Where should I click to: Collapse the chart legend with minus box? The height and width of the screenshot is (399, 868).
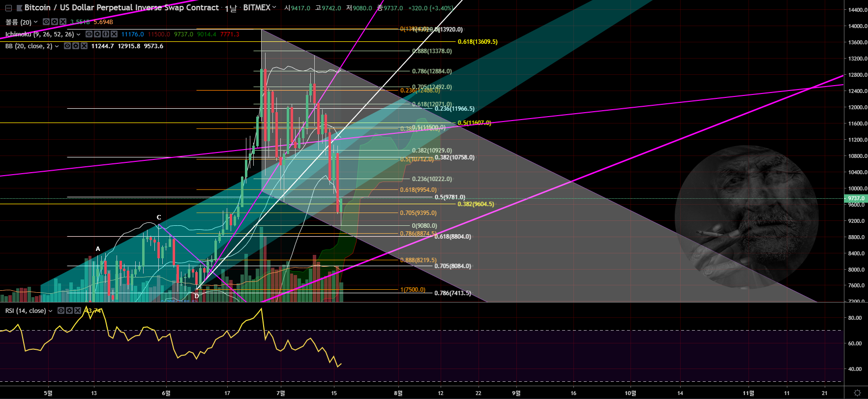tap(8, 8)
